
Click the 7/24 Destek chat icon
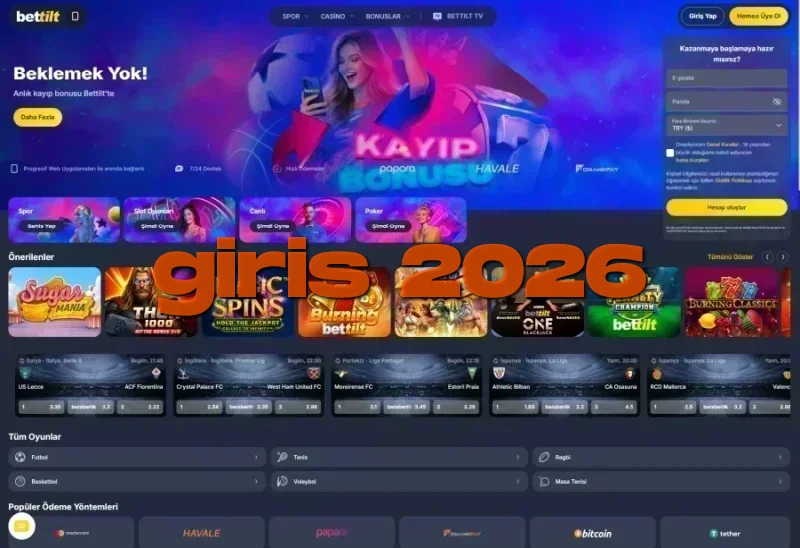(x=179, y=168)
